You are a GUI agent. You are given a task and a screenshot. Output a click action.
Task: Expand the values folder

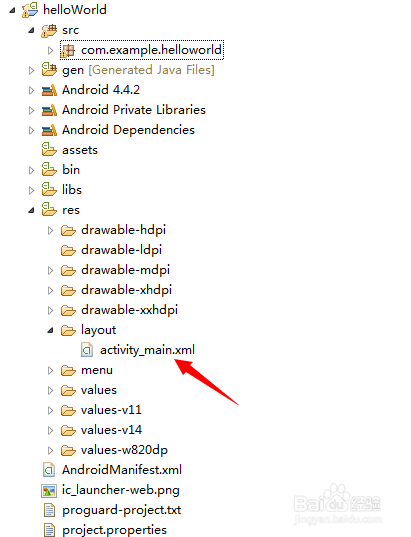50,390
